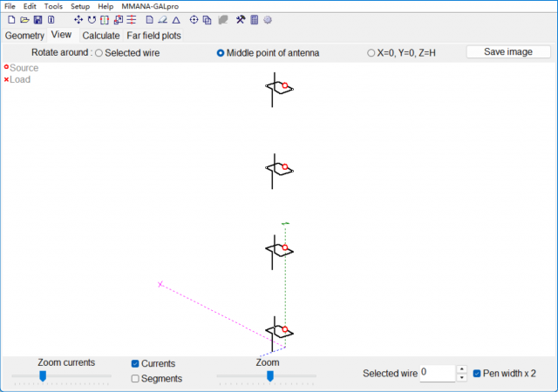The height and width of the screenshot is (392, 558).
Task: Open the Tools menu
Action: [x=53, y=6]
